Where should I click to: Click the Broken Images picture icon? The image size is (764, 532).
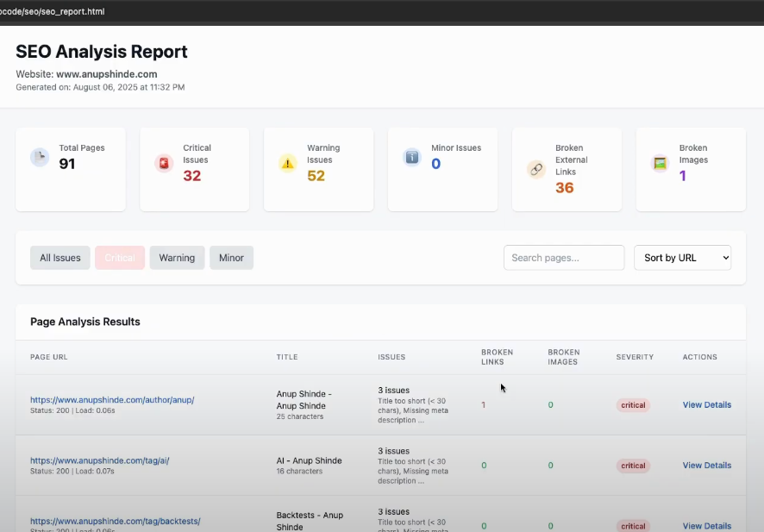tap(660, 163)
